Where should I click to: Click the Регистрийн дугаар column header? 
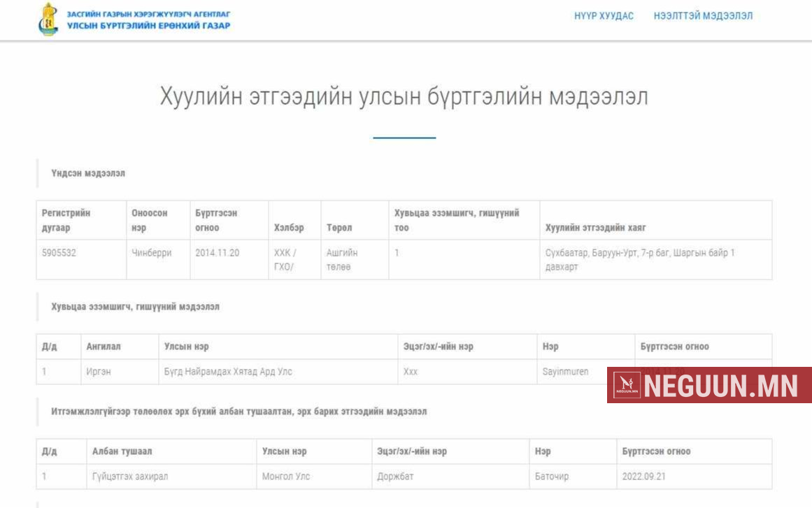(66, 220)
